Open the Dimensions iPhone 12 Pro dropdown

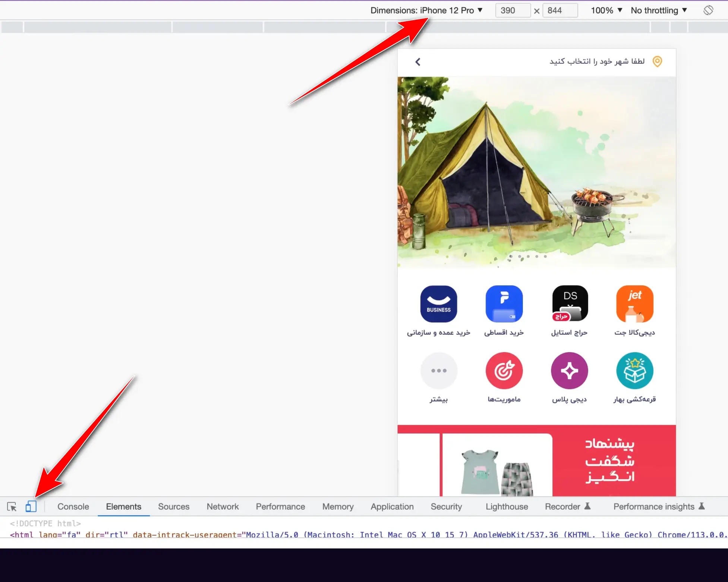tap(426, 10)
